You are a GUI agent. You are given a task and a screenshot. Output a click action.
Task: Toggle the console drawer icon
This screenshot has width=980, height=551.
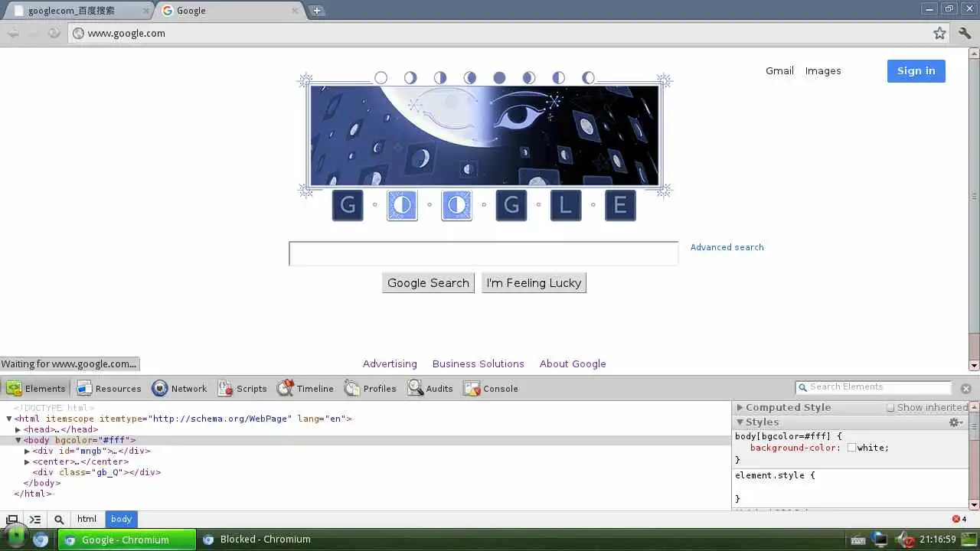(35, 519)
